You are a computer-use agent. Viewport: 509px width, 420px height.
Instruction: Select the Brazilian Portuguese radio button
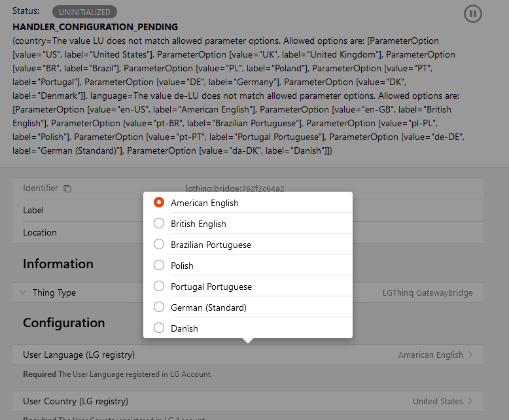[159, 245]
